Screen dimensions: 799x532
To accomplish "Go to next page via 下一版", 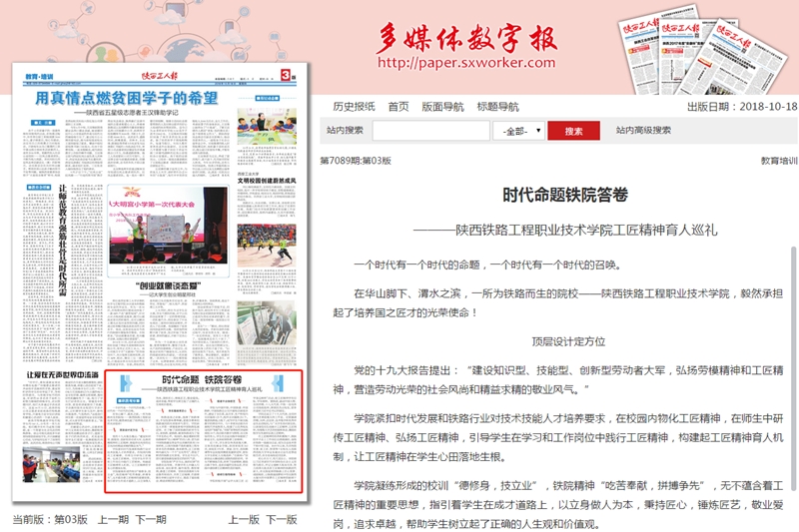I will [281, 520].
